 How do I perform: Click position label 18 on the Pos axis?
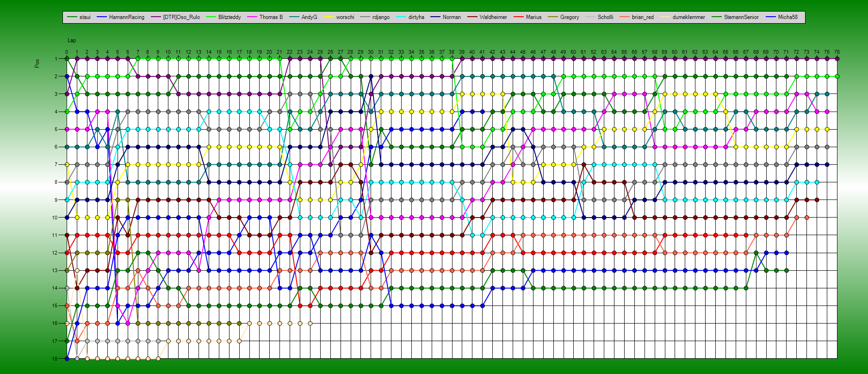click(x=55, y=359)
